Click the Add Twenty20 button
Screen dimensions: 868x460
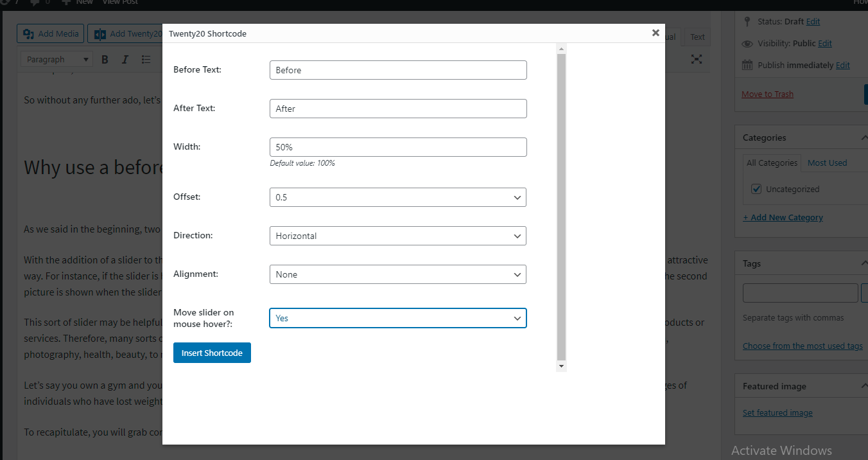tap(125, 34)
